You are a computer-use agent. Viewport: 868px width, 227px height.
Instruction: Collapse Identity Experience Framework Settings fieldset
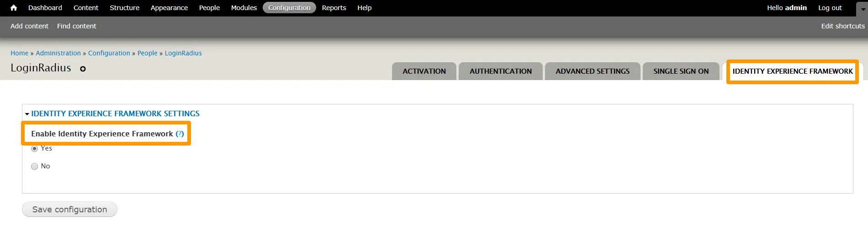click(115, 113)
